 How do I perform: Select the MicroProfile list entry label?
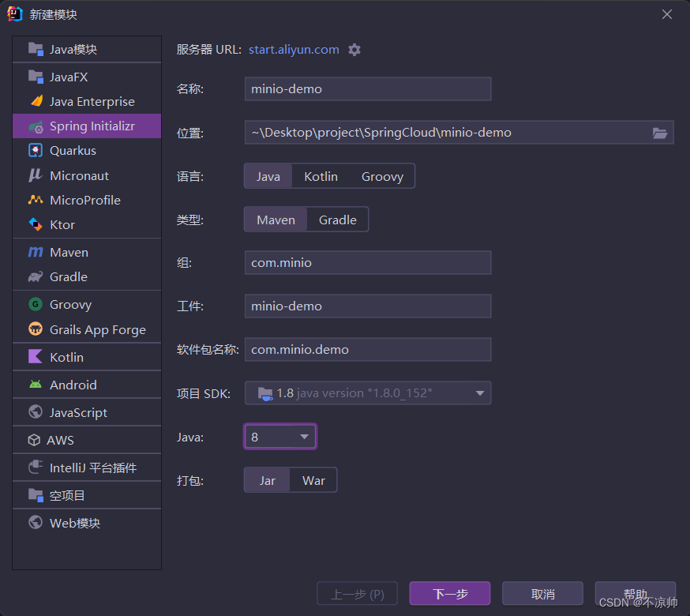click(x=85, y=201)
